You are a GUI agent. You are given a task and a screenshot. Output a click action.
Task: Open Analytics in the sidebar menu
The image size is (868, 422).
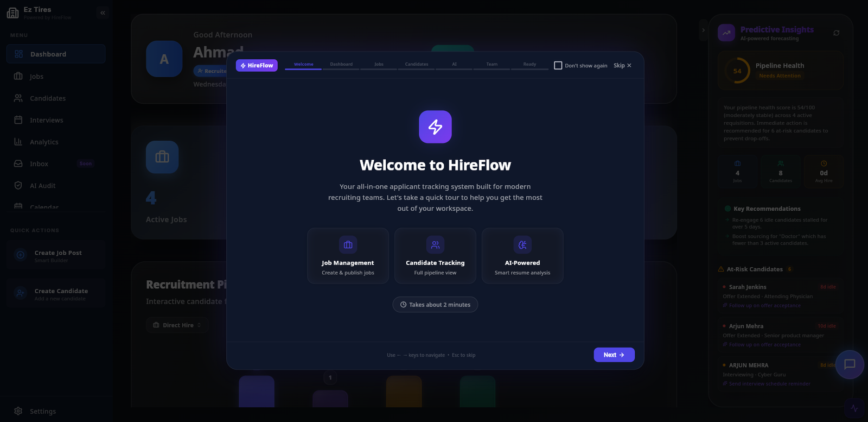56,142
